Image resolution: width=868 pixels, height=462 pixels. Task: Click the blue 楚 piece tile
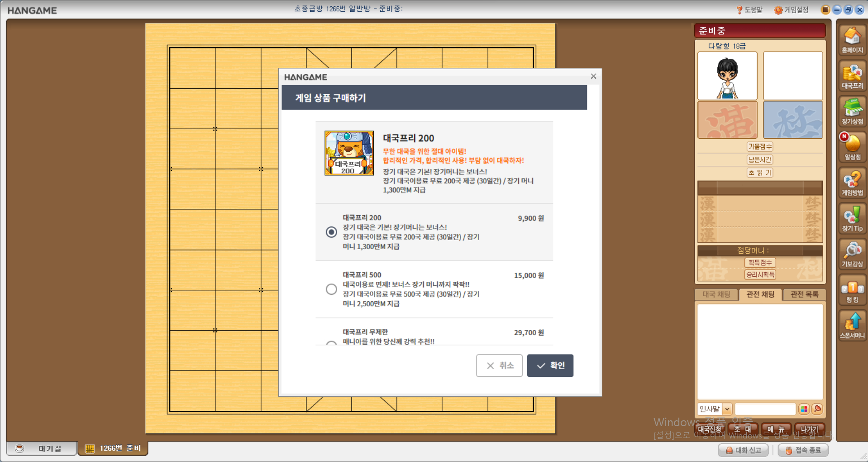point(793,120)
